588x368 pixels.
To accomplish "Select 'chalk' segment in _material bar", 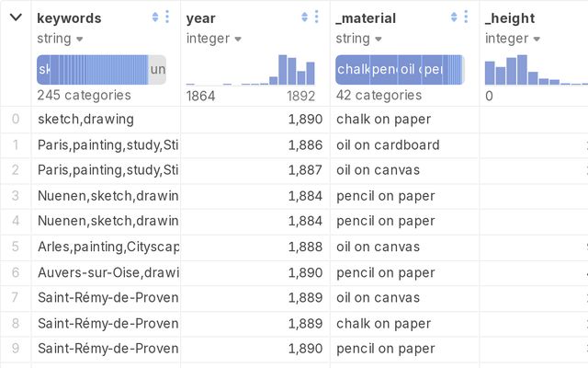I will coord(354,70).
